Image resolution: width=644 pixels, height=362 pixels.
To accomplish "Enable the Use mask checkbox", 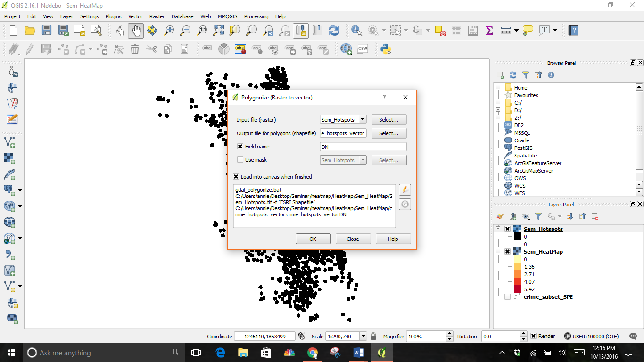I will pos(240,160).
